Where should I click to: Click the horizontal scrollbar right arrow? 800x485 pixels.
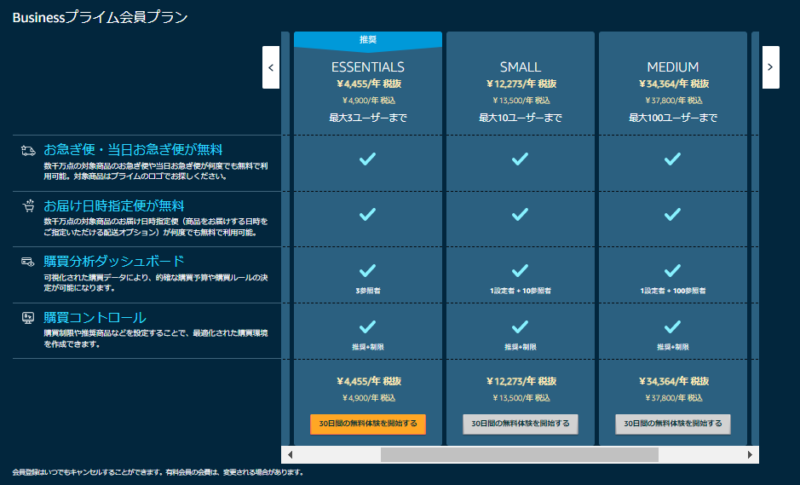click(750, 454)
